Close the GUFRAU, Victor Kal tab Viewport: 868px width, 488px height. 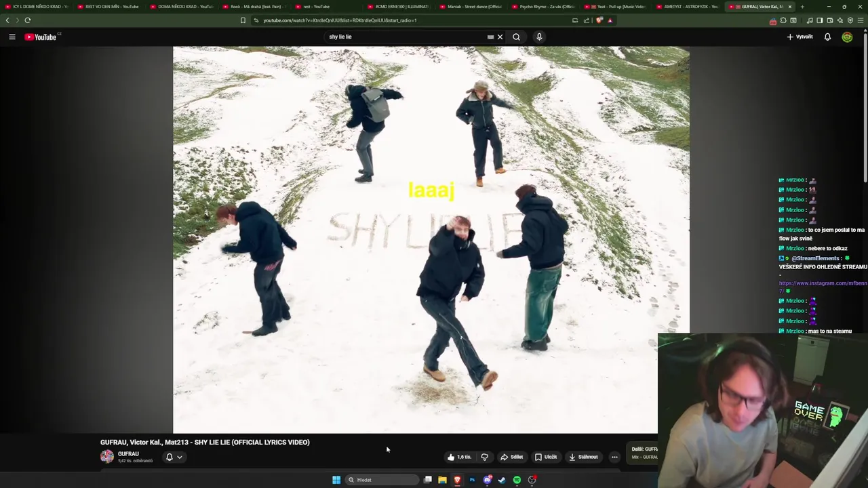(789, 7)
